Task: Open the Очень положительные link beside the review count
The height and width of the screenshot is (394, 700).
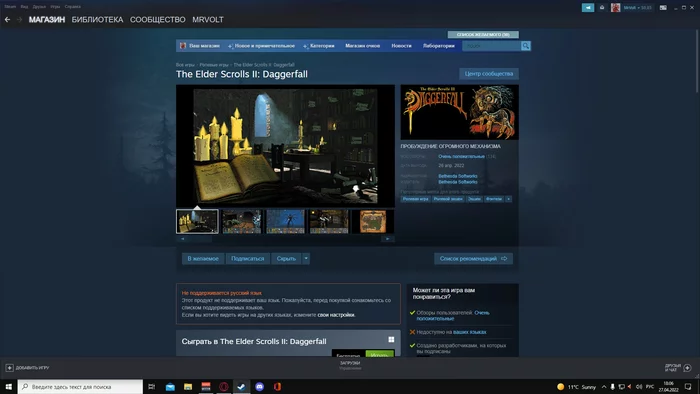Action: (x=461, y=157)
